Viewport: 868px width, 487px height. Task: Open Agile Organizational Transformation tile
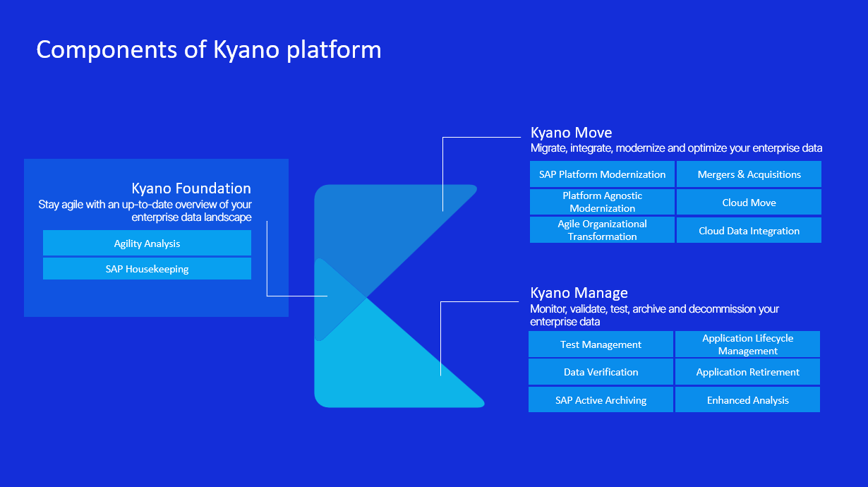(x=602, y=230)
